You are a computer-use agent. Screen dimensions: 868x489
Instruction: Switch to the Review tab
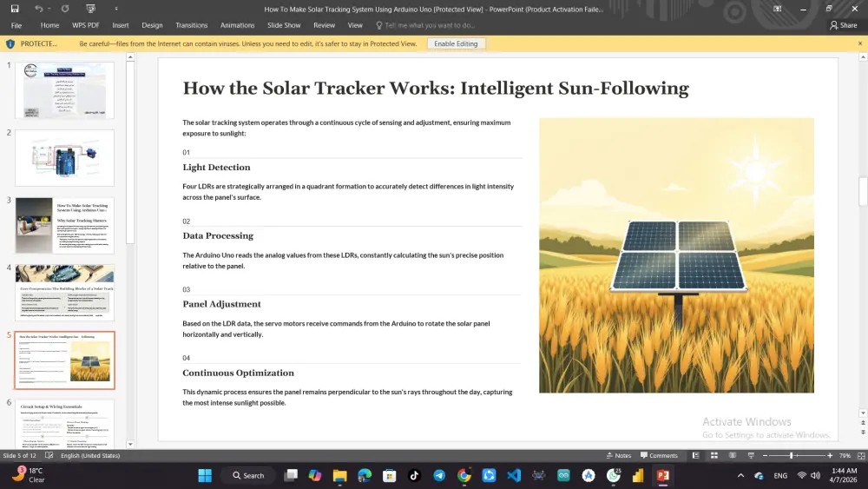click(x=324, y=25)
